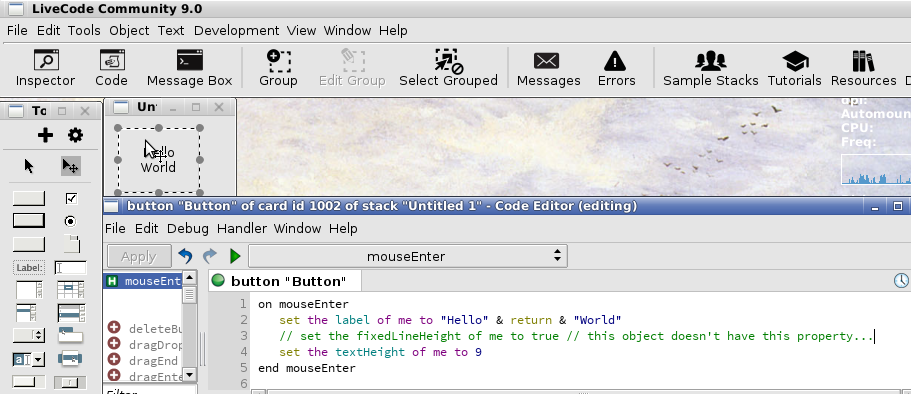Choose the Label field object
Image resolution: width=911 pixels, height=394 pixels.
click(28, 268)
